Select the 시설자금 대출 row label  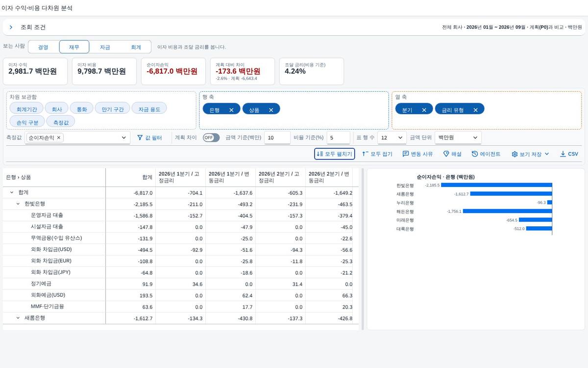[47, 227]
